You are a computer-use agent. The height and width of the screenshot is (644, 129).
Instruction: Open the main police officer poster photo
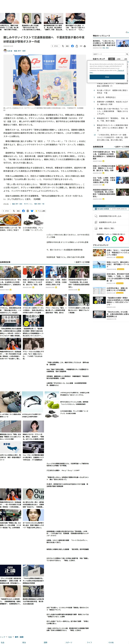(x=45, y=80)
